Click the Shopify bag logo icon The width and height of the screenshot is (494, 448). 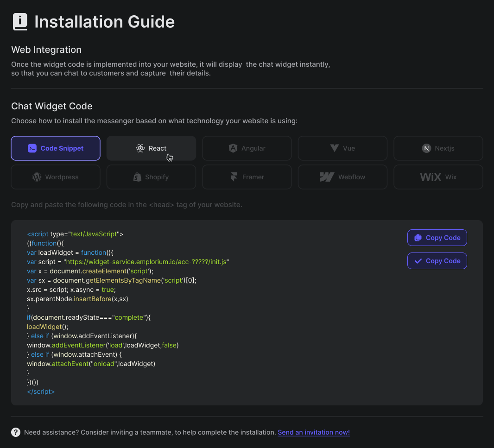click(x=137, y=177)
